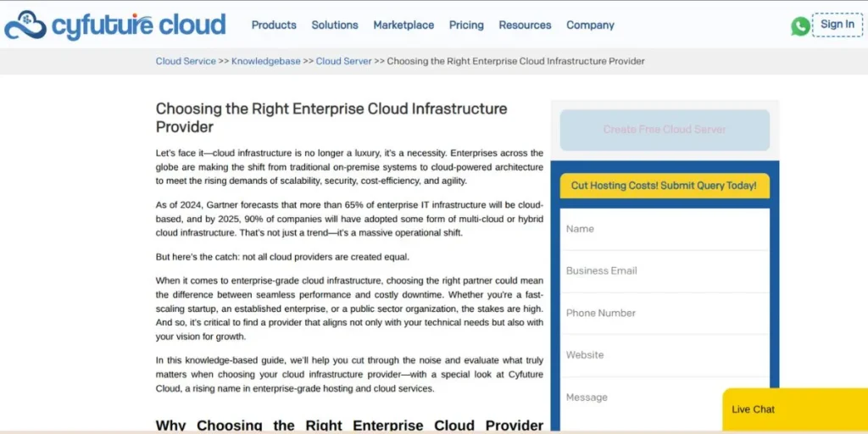Click the Sign In button
The width and height of the screenshot is (868, 434).
pos(837,25)
